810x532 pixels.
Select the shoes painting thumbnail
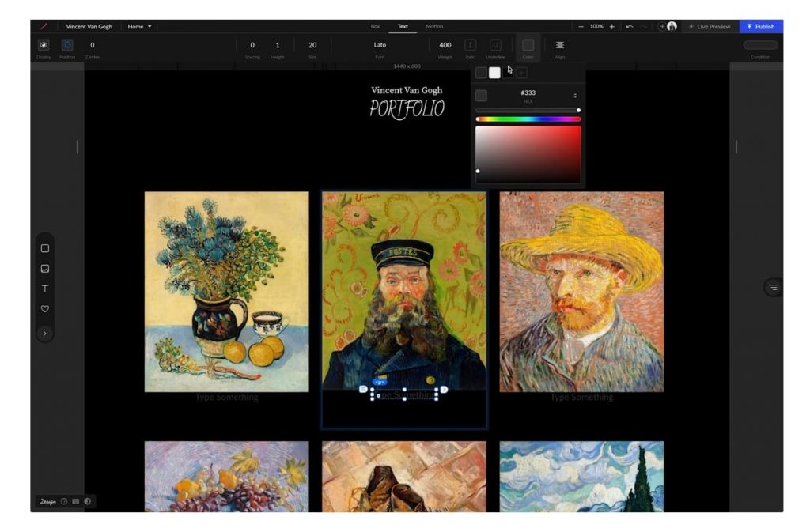404,477
